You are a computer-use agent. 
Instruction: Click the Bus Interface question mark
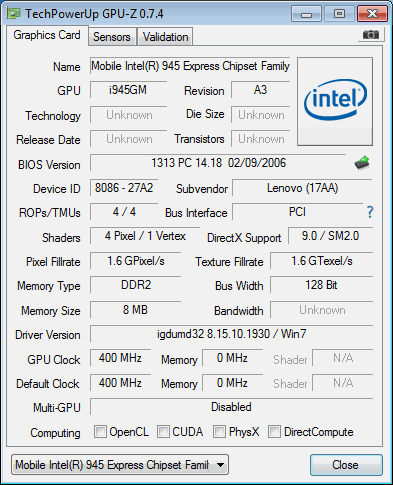[370, 212]
